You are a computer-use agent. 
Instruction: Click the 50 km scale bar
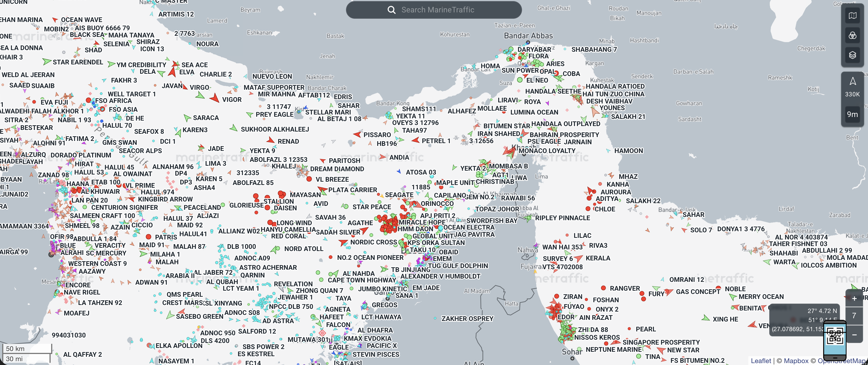pyautogui.click(x=27, y=348)
